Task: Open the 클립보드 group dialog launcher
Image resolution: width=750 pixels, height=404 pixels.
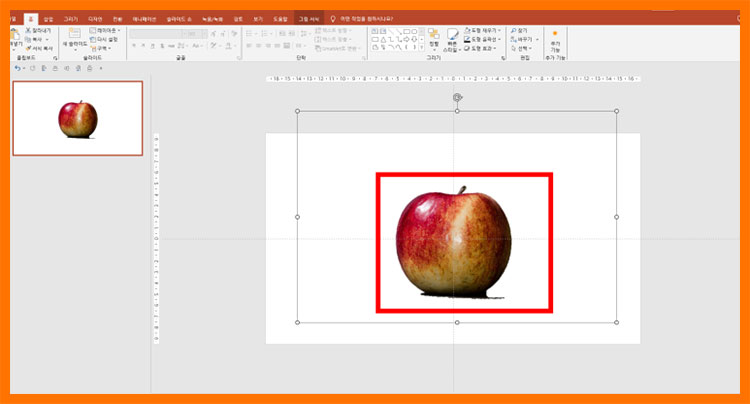Action: (55, 58)
